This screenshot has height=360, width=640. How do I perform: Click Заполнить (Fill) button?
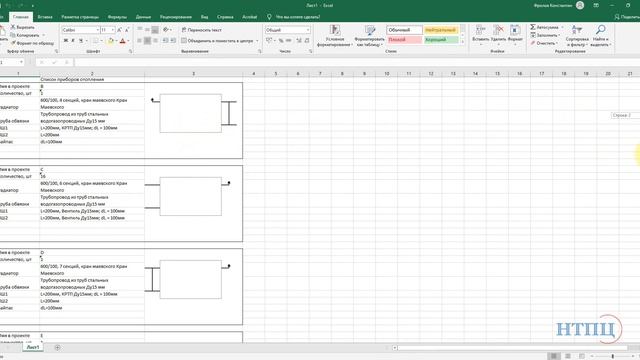[x=545, y=35]
